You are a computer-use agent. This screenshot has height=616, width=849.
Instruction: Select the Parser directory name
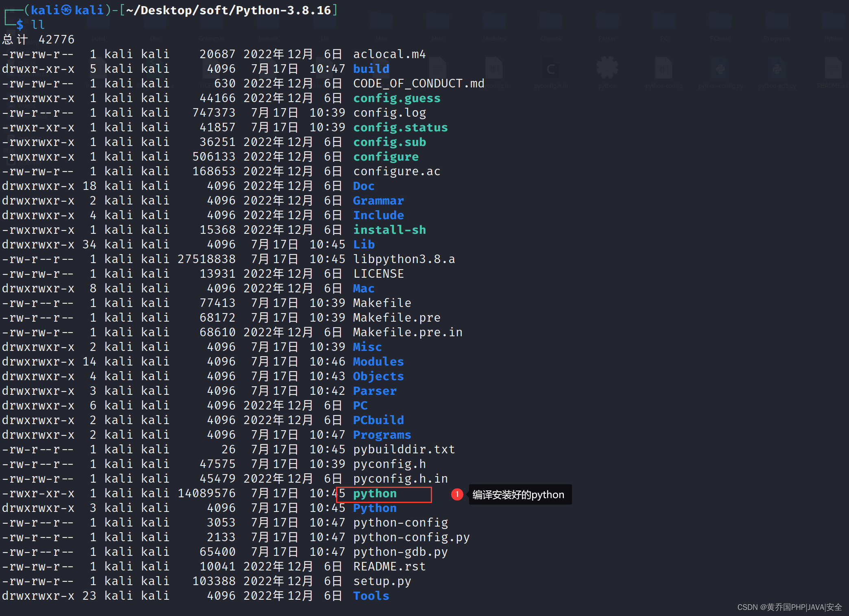(x=375, y=391)
